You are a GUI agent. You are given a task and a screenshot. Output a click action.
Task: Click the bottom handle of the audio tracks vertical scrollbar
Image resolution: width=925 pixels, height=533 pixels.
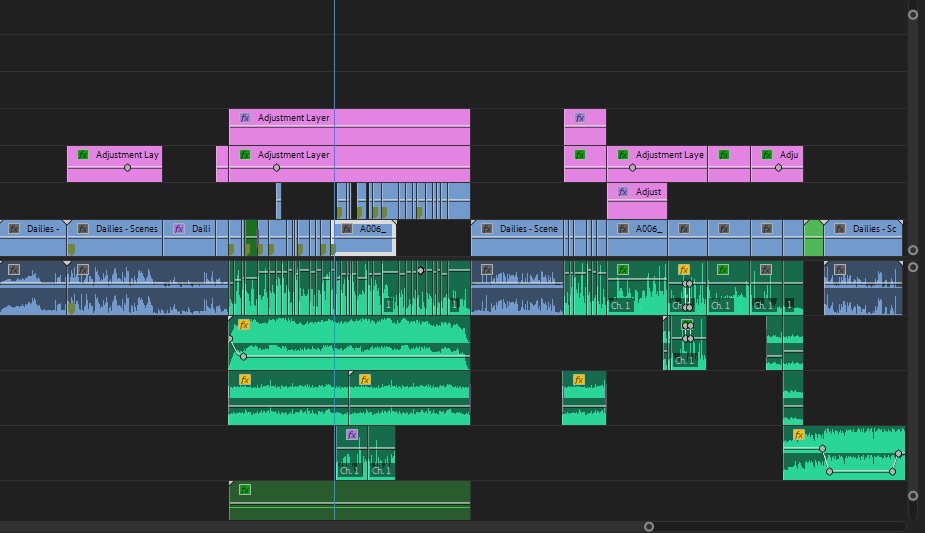[913, 496]
